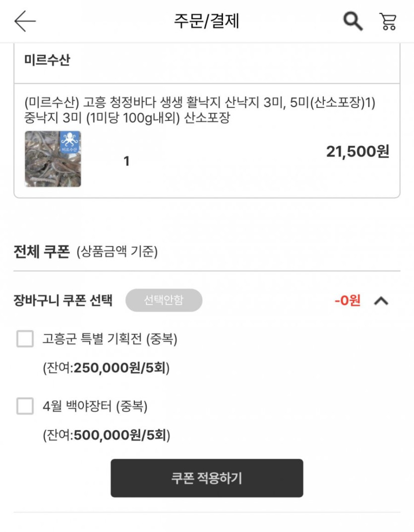Tap the back arrow icon
The height and width of the screenshot is (532, 414).
[25, 21]
